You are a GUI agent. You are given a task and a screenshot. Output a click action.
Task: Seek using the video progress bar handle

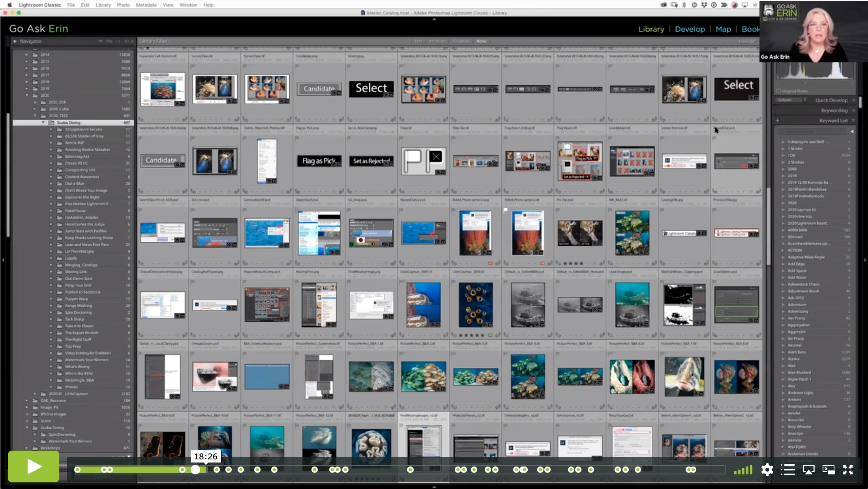[x=195, y=470]
